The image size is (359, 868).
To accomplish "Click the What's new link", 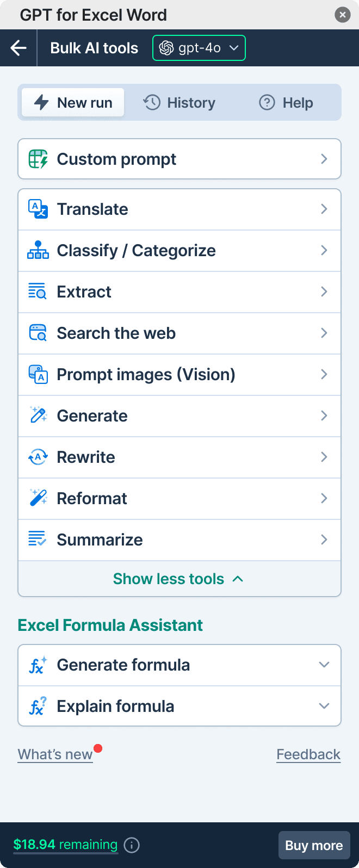I will pyautogui.click(x=55, y=754).
